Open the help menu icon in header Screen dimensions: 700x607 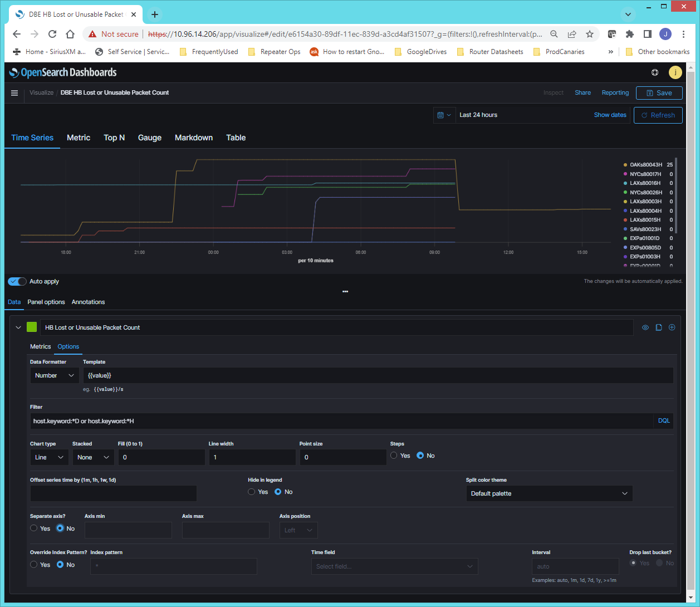click(x=655, y=72)
